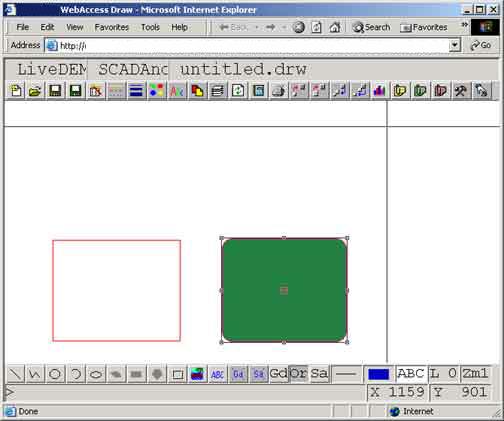This screenshot has width=504, height=421.
Task: Expand the browser toolbar overflow chevron
Action: coord(464,25)
